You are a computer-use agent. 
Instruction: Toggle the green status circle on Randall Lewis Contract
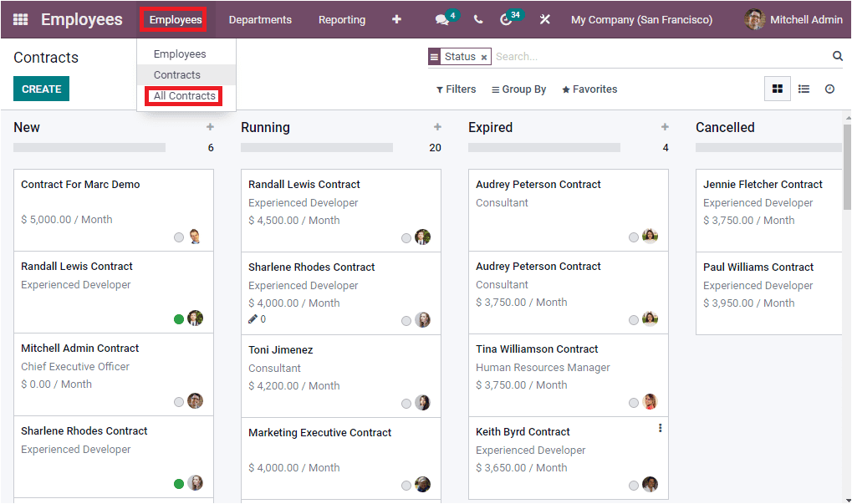pyautogui.click(x=178, y=318)
